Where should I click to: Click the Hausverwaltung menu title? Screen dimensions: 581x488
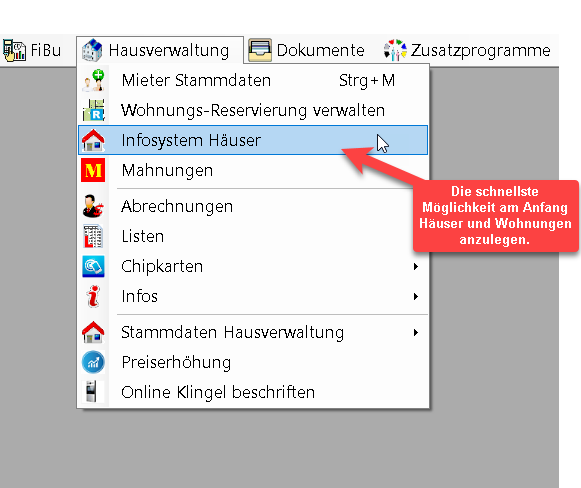[x=160, y=50]
